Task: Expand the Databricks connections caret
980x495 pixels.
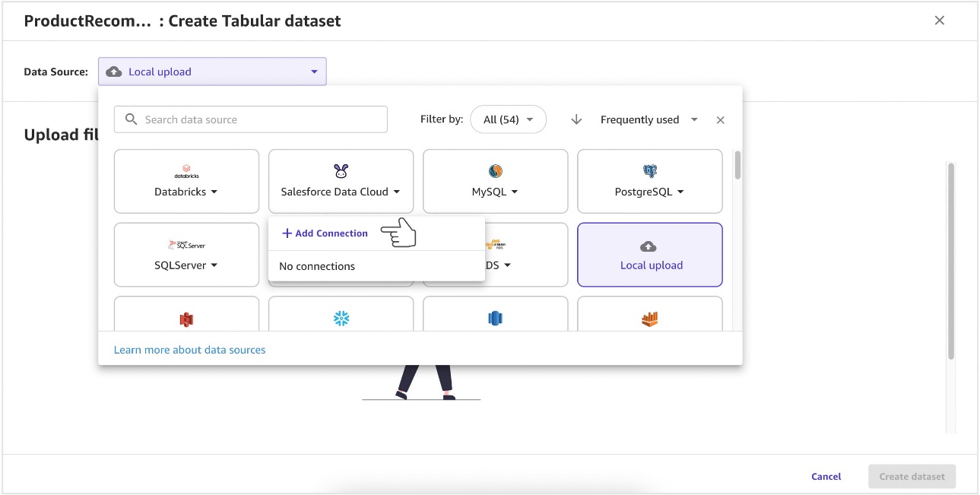Action: pyautogui.click(x=214, y=192)
